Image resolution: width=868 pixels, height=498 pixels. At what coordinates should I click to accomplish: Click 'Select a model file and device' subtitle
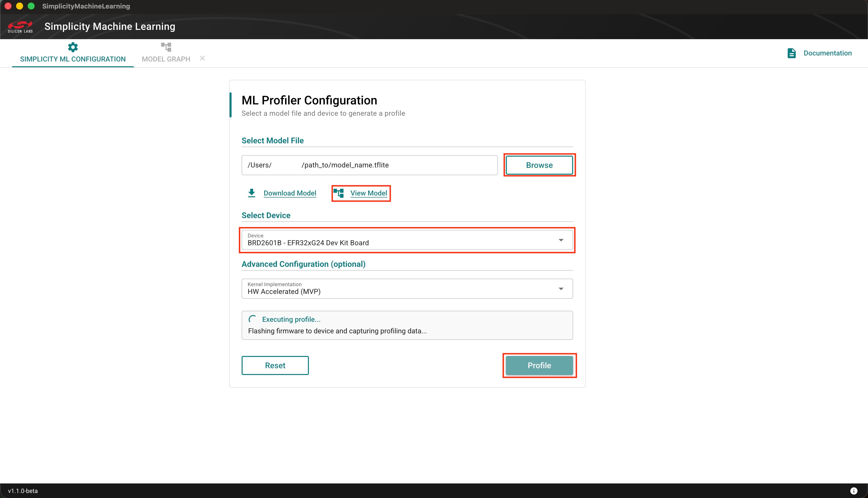click(x=323, y=113)
